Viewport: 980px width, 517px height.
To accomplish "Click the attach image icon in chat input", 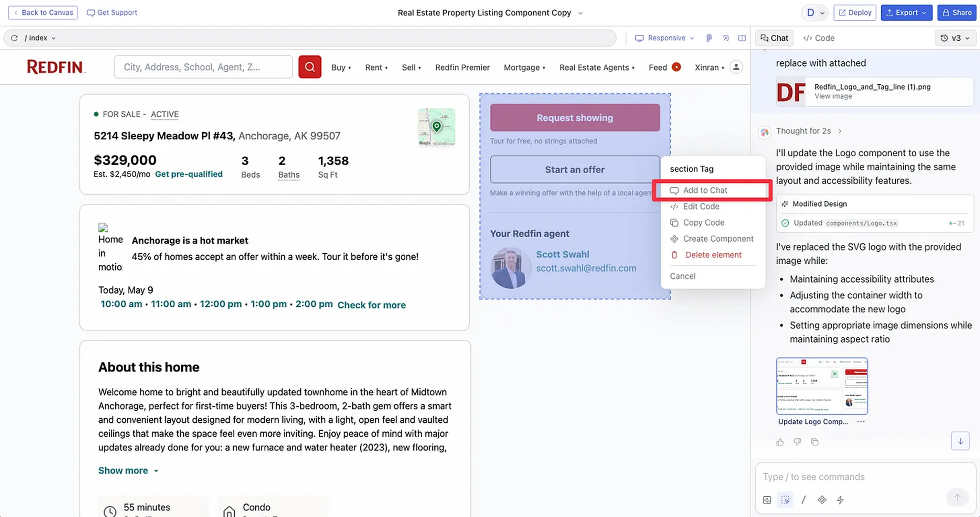I will pos(767,500).
